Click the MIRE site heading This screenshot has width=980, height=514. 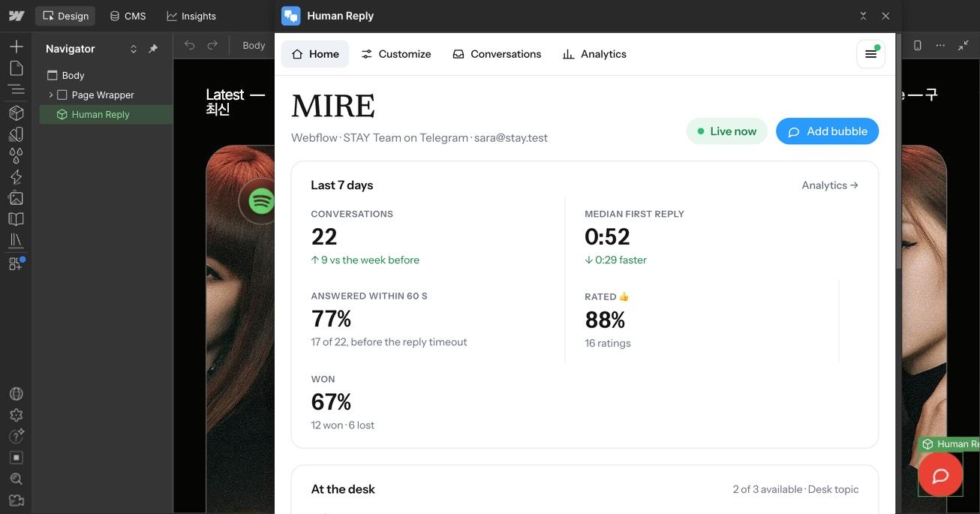tap(333, 107)
